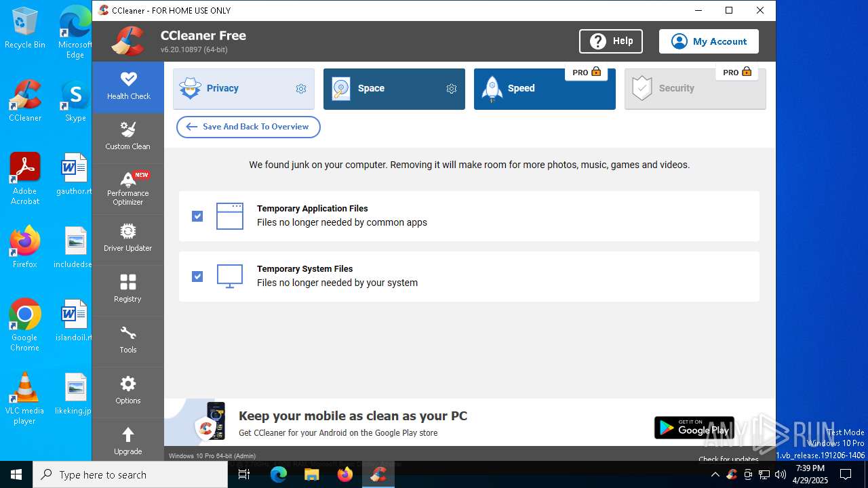This screenshot has width=868, height=488.
Task: Open the Space settings gear
Action: [x=452, y=89]
